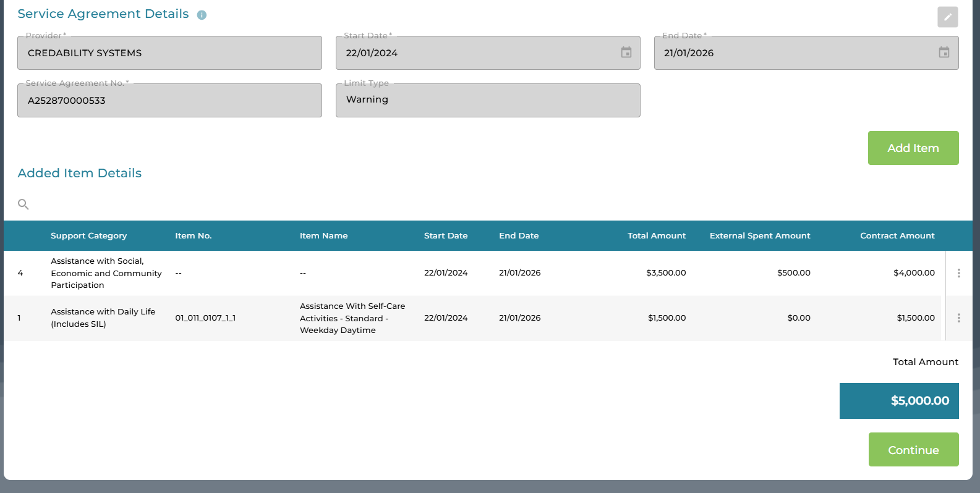980x493 pixels.
Task: Sort by Item No. column header
Action: pos(193,236)
